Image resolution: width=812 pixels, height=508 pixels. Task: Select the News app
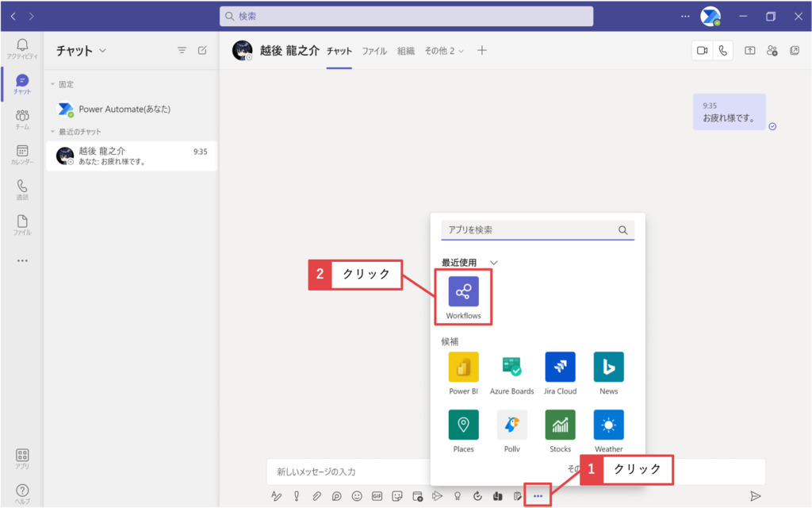(608, 373)
